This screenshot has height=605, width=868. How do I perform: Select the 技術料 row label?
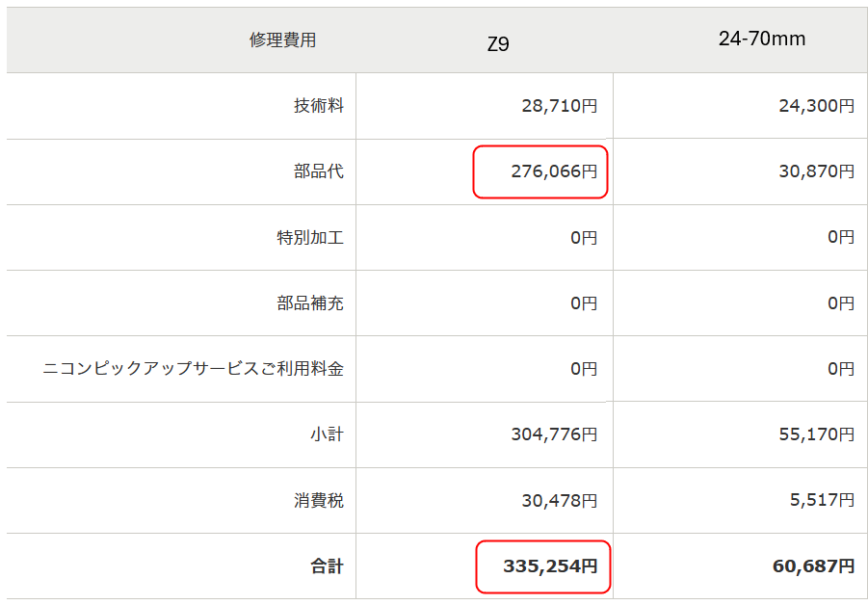(319, 106)
